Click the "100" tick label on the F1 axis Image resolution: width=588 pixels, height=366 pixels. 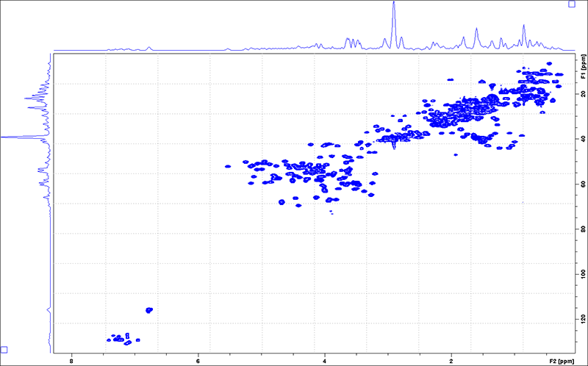(583, 274)
